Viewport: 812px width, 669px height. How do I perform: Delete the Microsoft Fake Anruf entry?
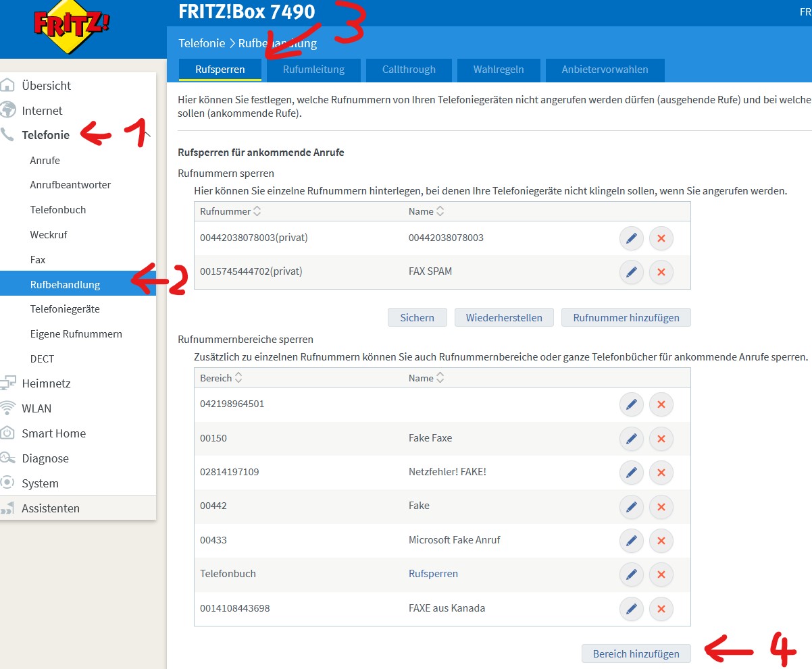tap(661, 541)
